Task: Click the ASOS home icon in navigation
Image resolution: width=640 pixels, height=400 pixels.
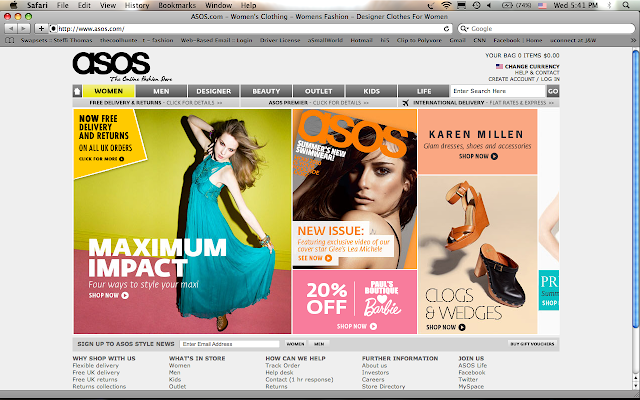Action: [77, 91]
